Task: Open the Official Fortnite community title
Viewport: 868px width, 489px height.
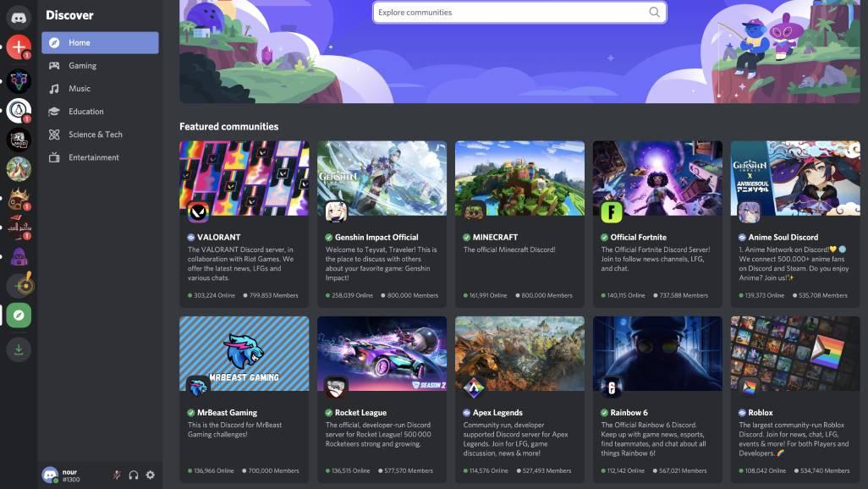Action: click(x=638, y=237)
